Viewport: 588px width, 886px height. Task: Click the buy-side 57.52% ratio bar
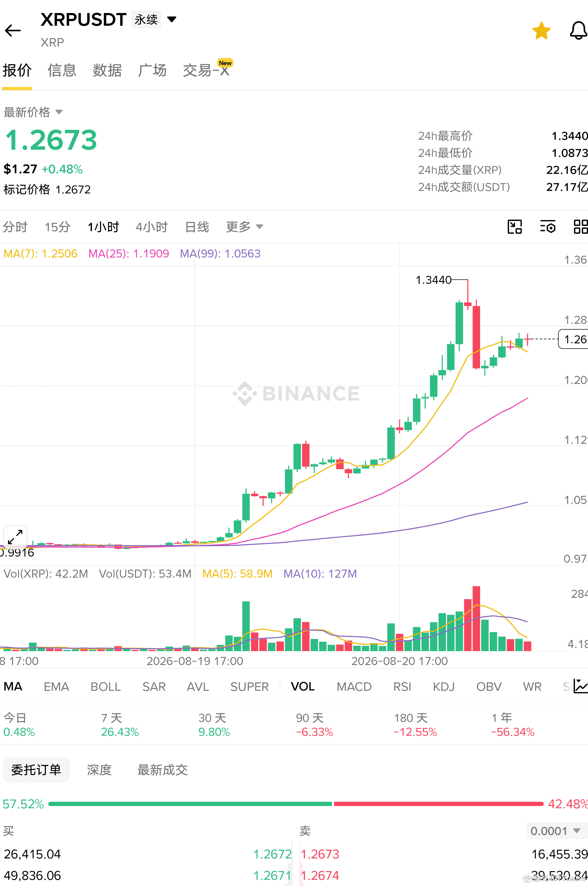(x=190, y=804)
